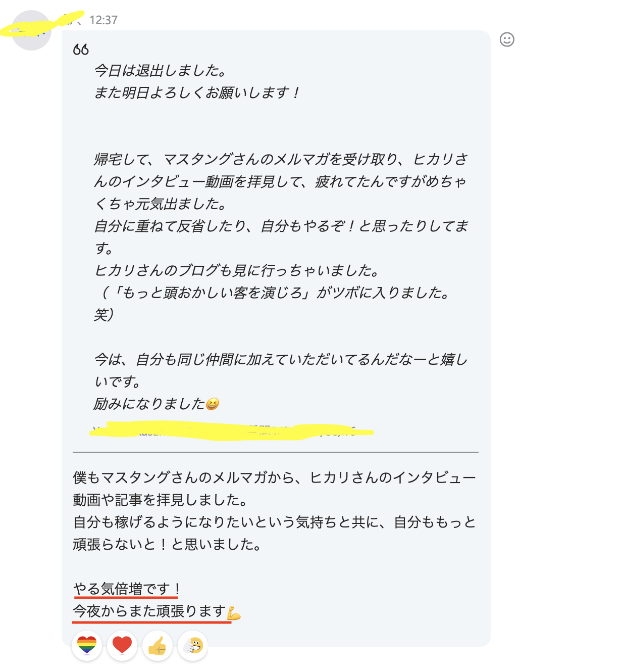Screen dimensions: 623x672
Task: Click the underlined 今夜からまた頑張ります text
Action: (149, 611)
